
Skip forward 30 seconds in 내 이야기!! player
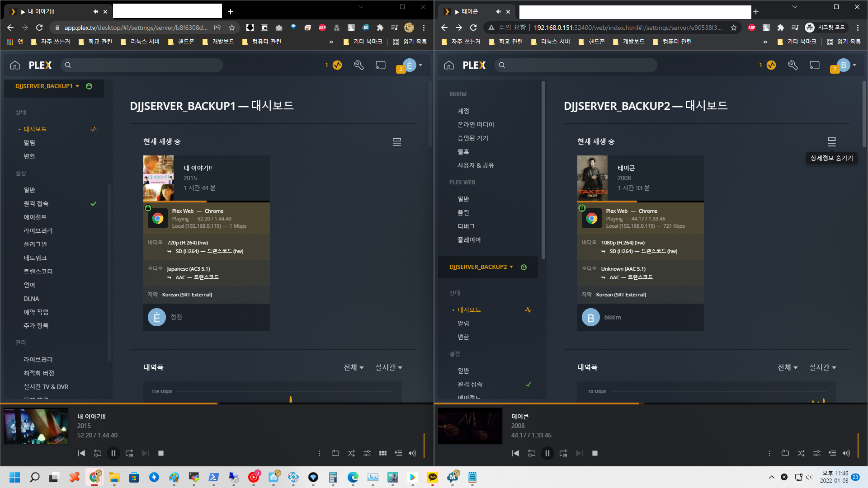point(129,453)
